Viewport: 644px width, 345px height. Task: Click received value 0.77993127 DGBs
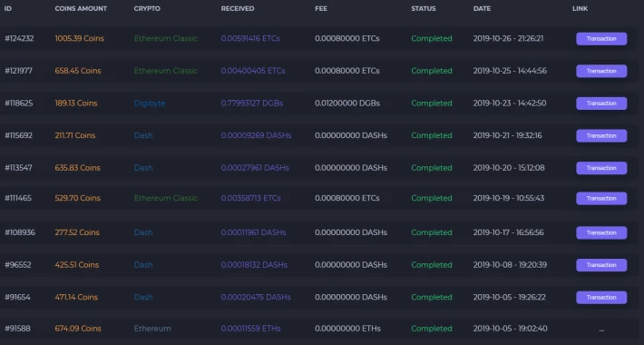pos(252,103)
